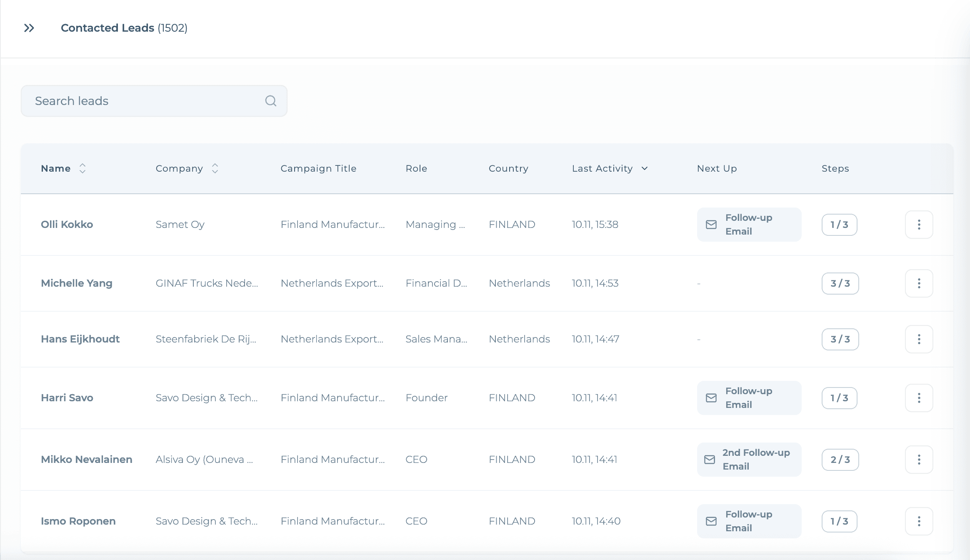Click last activity 10.11, 14:53

[x=595, y=283]
